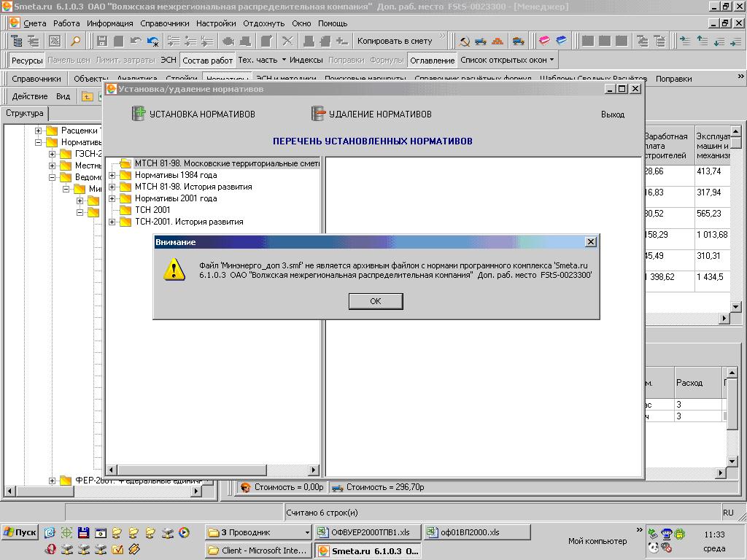Click the Пуск start button on taskbar
The height and width of the screenshot is (560, 747).
point(20,532)
